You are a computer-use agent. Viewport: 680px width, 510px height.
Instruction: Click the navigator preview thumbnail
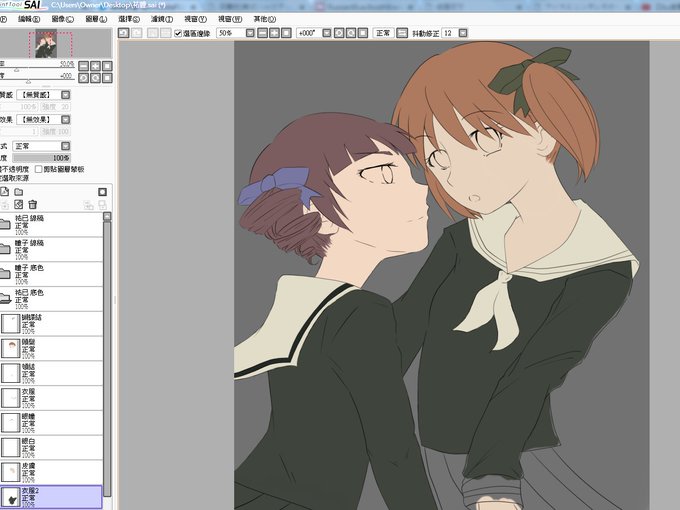(x=46, y=43)
